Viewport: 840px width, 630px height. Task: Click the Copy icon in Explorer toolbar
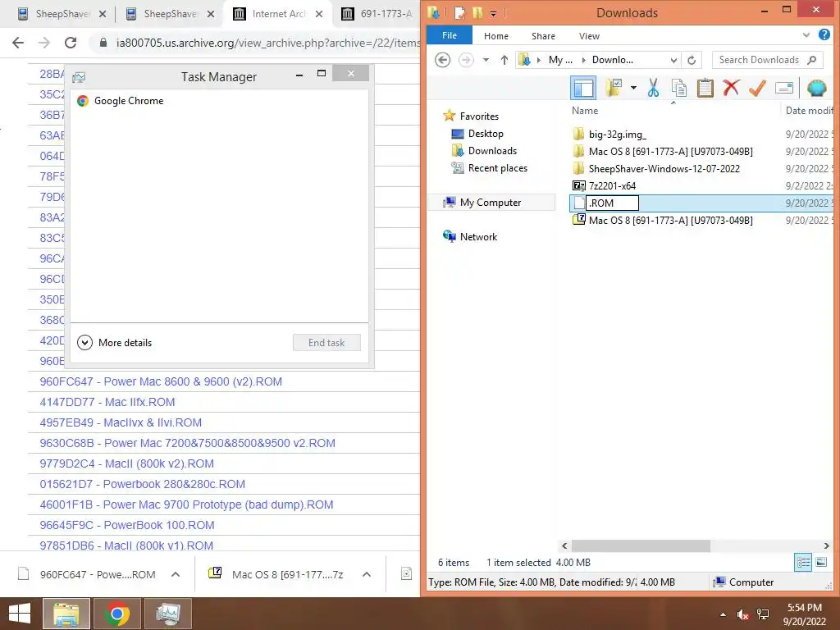[x=679, y=88]
